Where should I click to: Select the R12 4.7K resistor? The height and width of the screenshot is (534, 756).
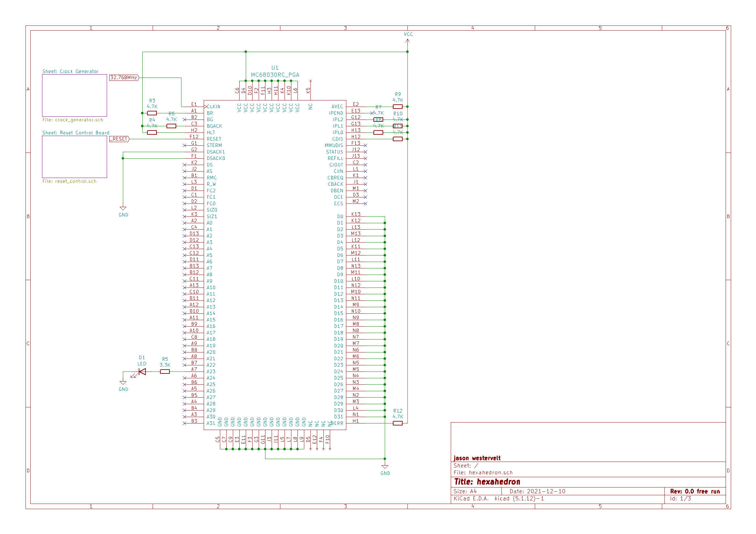(397, 423)
